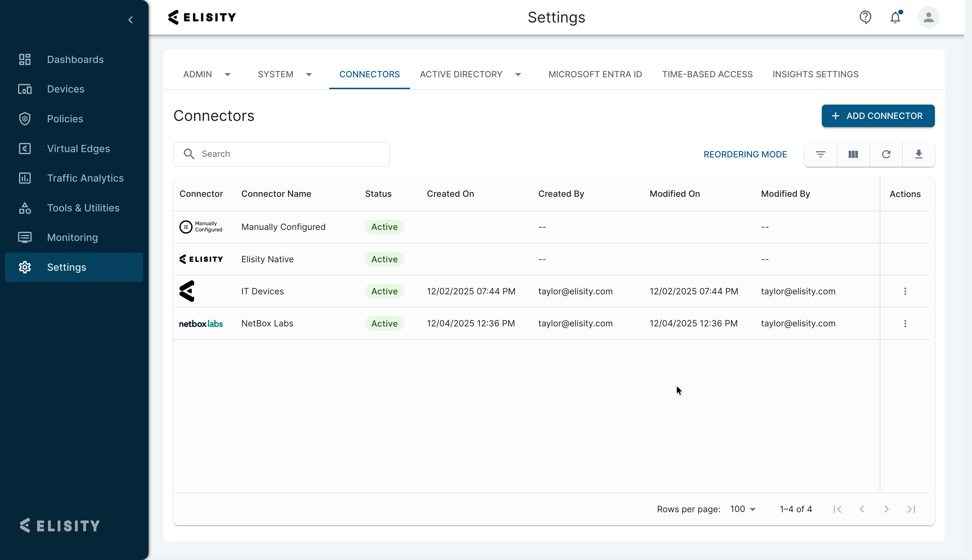The height and width of the screenshot is (560, 972).
Task: Expand the ADMIN tab dropdown
Action: [228, 74]
